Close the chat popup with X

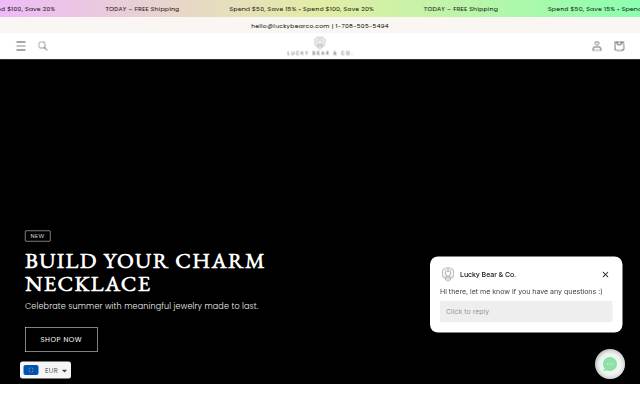pyautogui.click(x=605, y=274)
